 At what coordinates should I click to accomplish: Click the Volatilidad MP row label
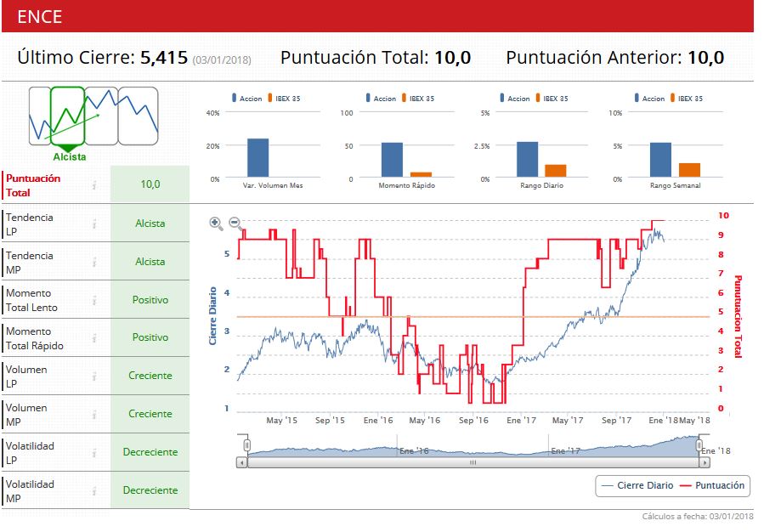point(30,491)
